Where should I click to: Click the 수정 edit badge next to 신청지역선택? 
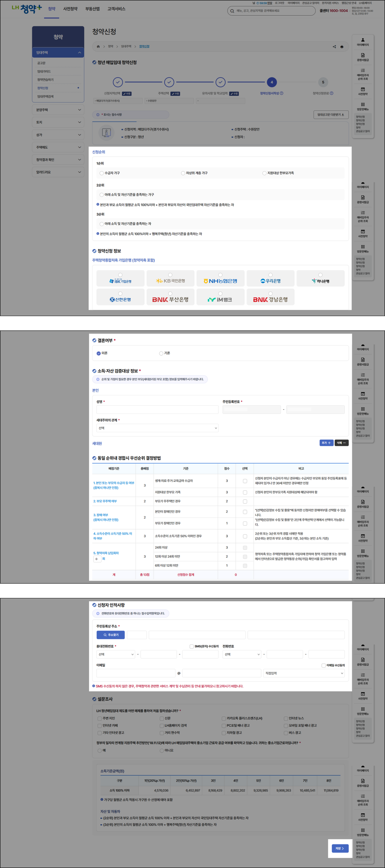pos(127,94)
